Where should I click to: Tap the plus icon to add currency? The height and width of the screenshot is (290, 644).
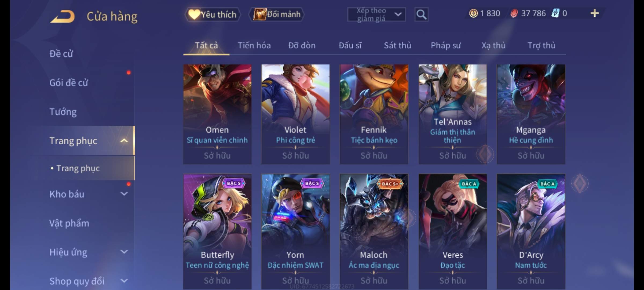click(595, 13)
